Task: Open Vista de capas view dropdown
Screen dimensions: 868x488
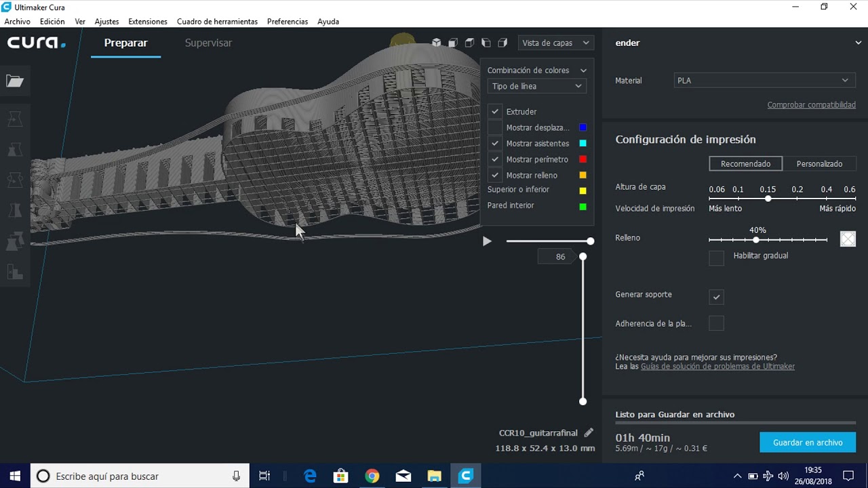Action: click(555, 43)
